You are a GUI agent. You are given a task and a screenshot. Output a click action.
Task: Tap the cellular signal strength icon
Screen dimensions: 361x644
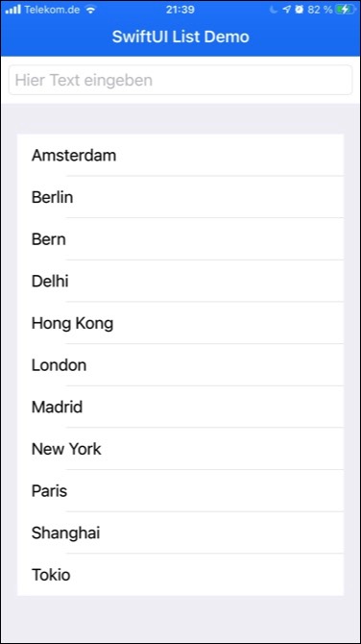tap(13, 10)
